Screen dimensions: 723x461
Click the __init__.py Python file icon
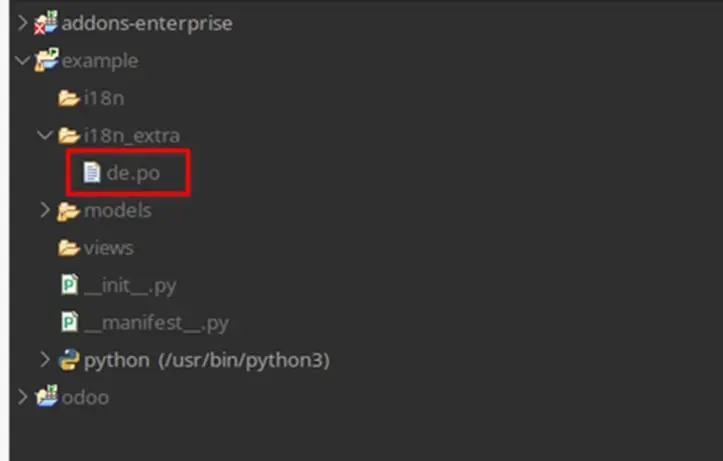tap(69, 285)
